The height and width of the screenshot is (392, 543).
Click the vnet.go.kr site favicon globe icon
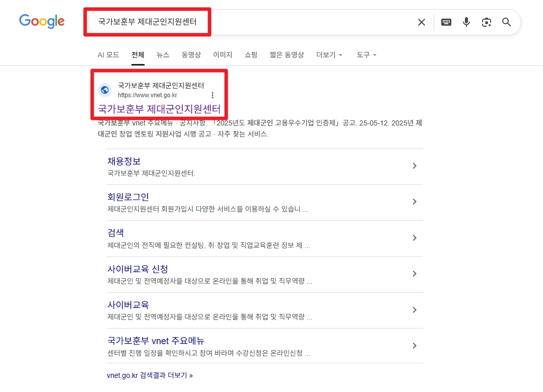[104, 90]
